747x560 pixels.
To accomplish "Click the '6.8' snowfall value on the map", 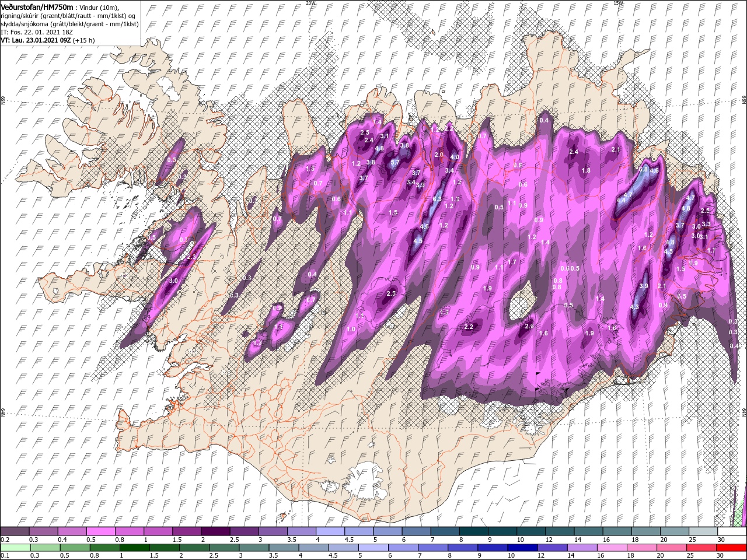I will pyautogui.click(x=644, y=170).
